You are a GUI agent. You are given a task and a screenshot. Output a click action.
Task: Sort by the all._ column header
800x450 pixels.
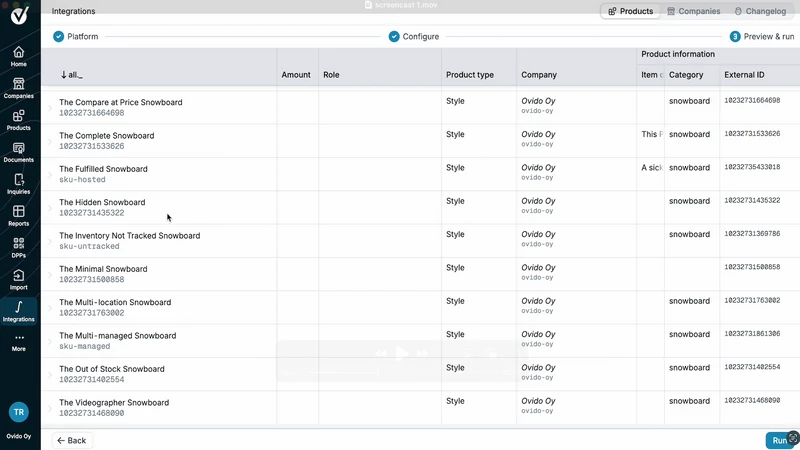pyautogui.click(x=71, y=74)
